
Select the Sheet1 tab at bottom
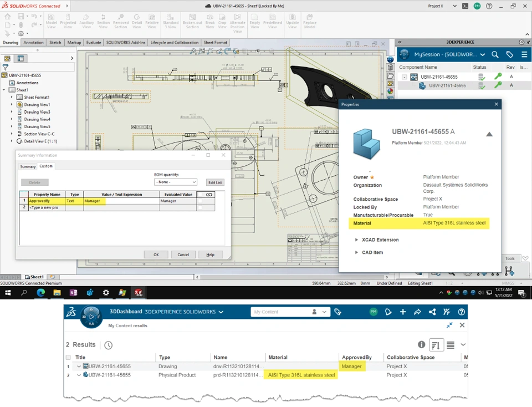[34, 277]
